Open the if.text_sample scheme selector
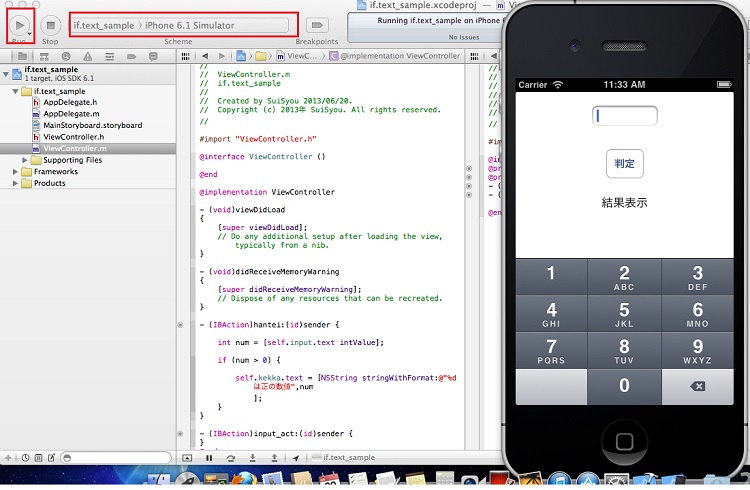Image resolution: width=750 pixels, height=490 pixels. tap(104, 25)
